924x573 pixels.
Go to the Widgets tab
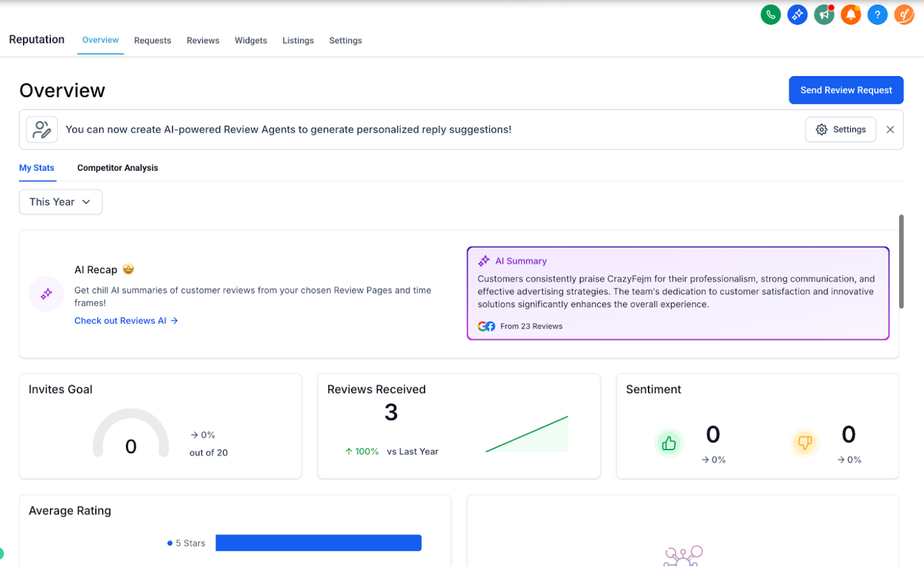tap(251, 41)
